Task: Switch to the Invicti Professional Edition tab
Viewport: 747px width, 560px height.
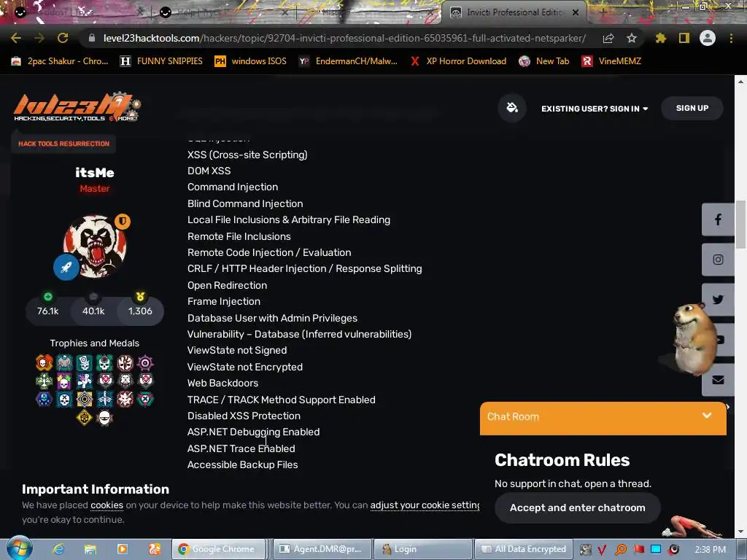Action: [514, 12]
